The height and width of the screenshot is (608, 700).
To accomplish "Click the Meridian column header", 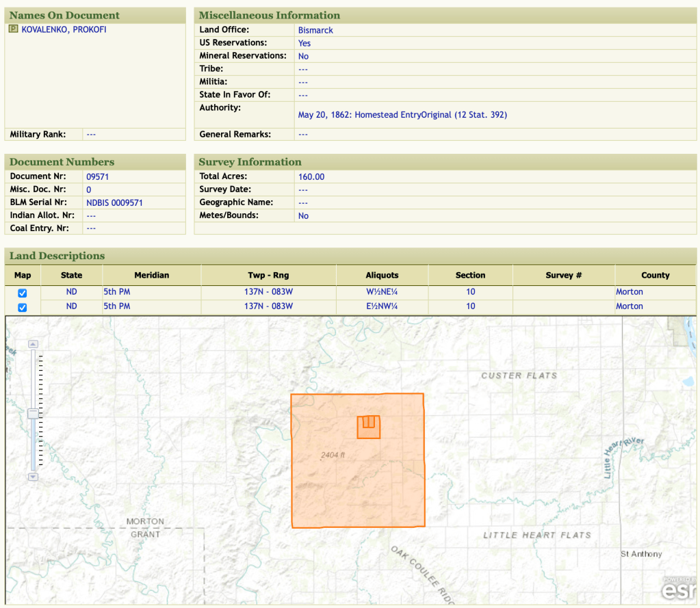I will (151, 275).
